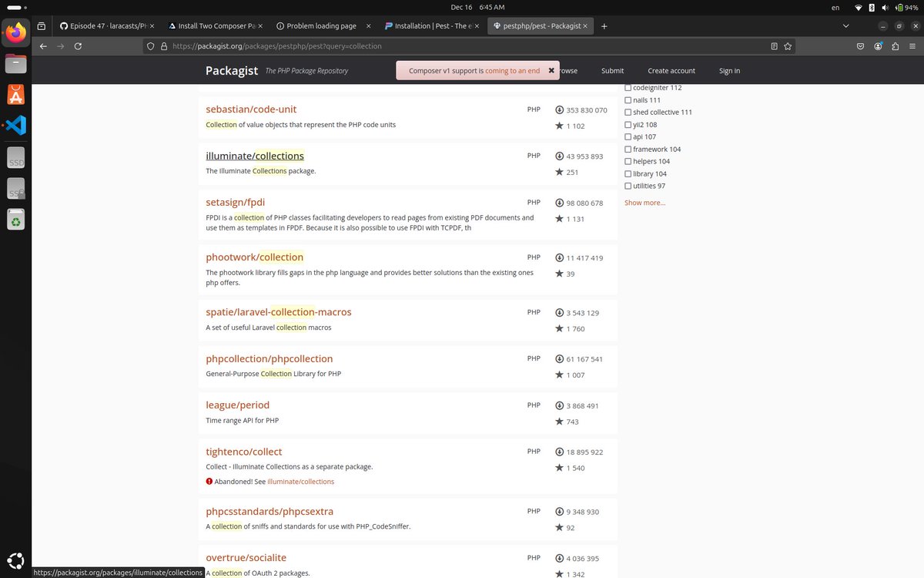Click Sign in on the Packagist header
The width and height of the screenshot is (924, 578).
point(729,71)
